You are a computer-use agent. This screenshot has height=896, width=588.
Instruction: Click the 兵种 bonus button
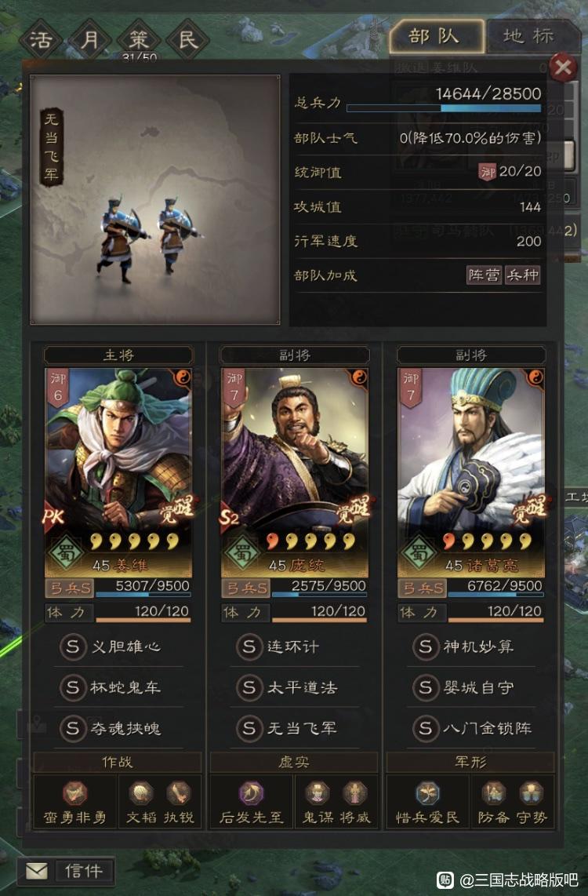[x=522, y=275]
